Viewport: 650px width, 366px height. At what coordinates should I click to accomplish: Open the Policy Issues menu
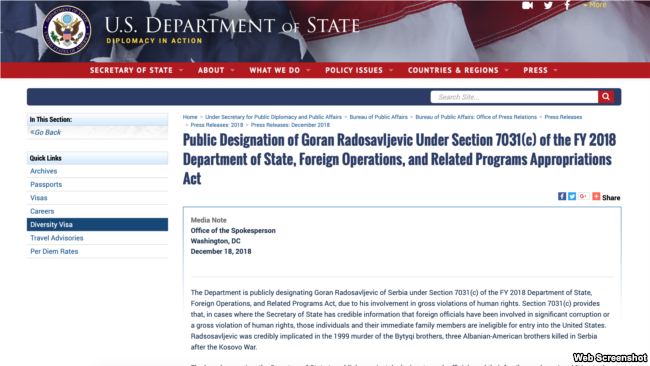[x=359, y=70]
